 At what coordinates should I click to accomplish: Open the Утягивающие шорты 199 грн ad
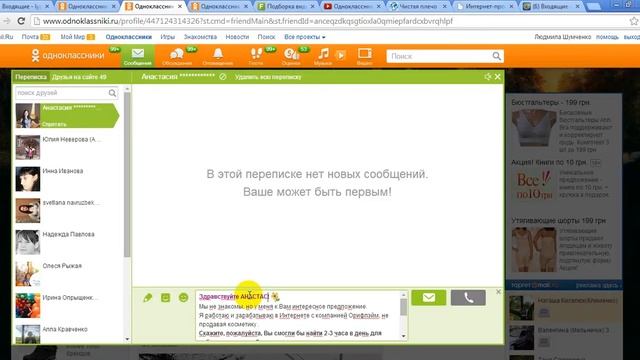[558, 220]
